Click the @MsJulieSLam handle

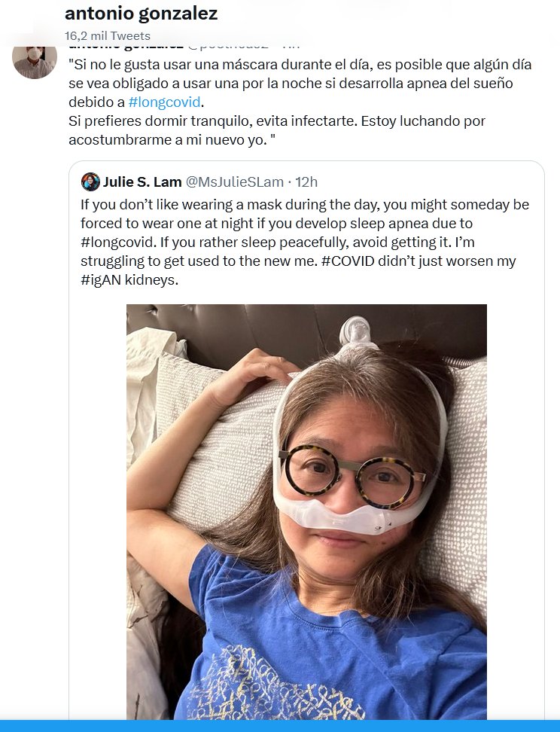click(x=234, y=181)
